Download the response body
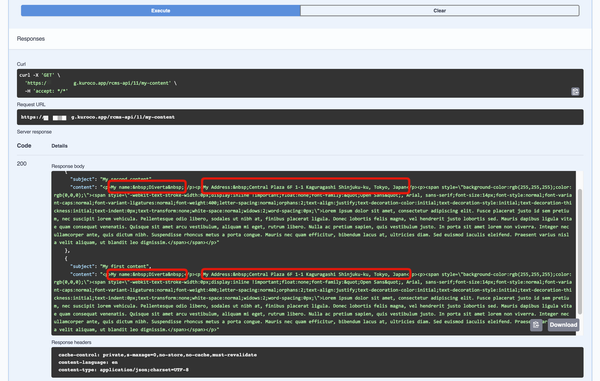600x381 pixels. (x=563, y=325)
